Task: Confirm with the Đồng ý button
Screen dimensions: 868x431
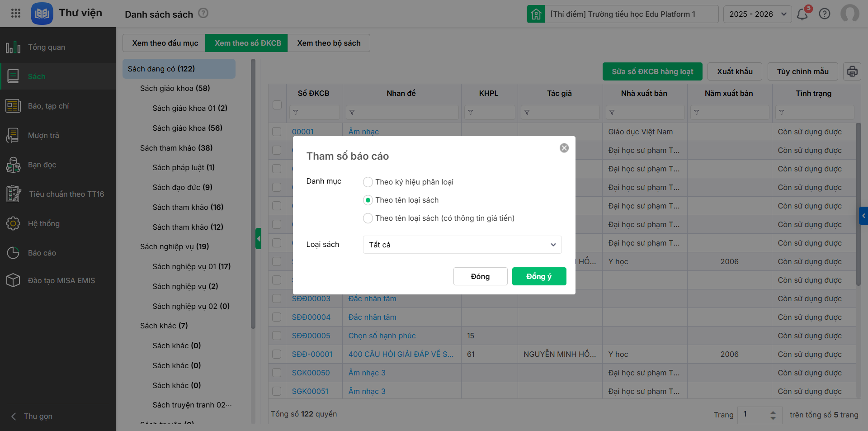Action: click(x=539, y=276)
